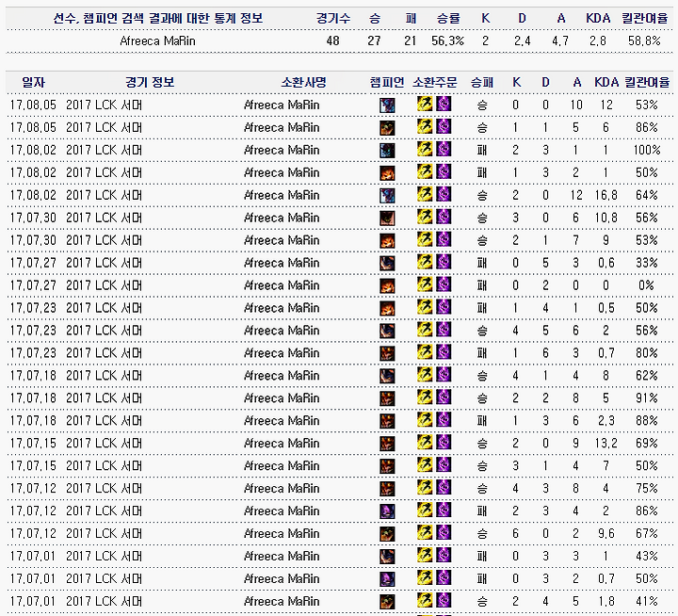The image size is (678, 616).
Task: Click champion icon in the 0% kill participation row
Action: [387, 285]
